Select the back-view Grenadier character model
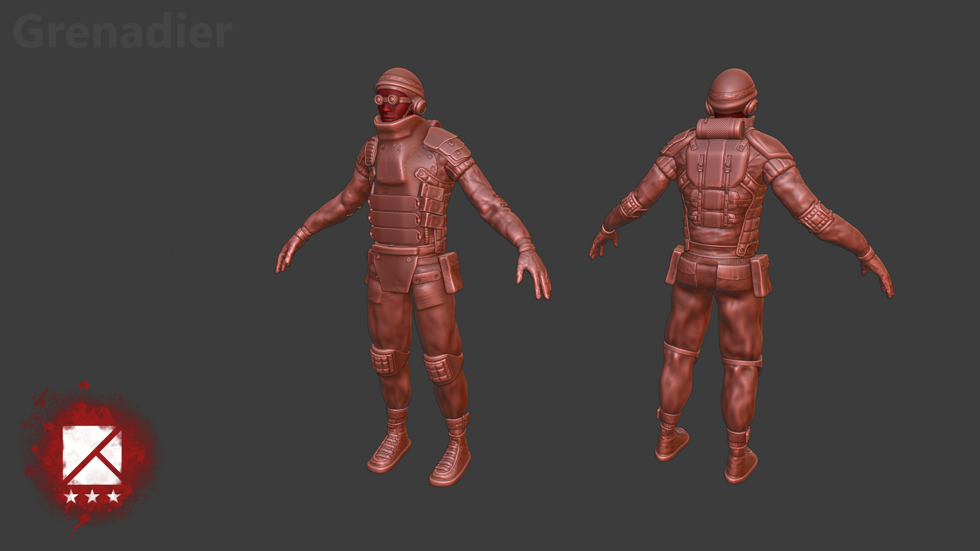The height and width of the screenshot is (551, 980). (741, 275)
